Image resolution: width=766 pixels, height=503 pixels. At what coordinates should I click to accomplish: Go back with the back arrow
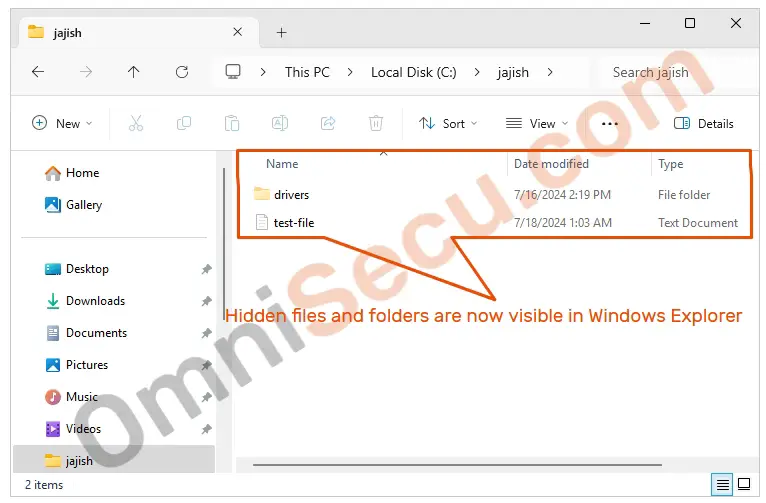38,72
